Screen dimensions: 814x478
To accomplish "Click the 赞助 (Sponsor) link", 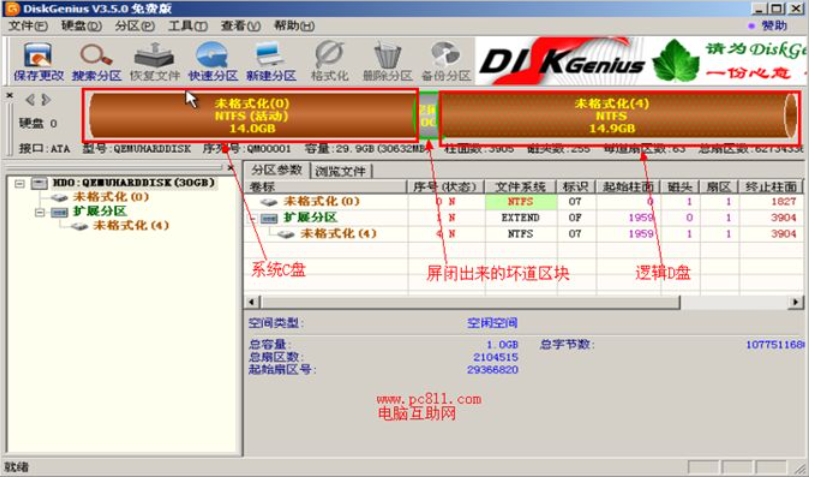I will [772, 25].
